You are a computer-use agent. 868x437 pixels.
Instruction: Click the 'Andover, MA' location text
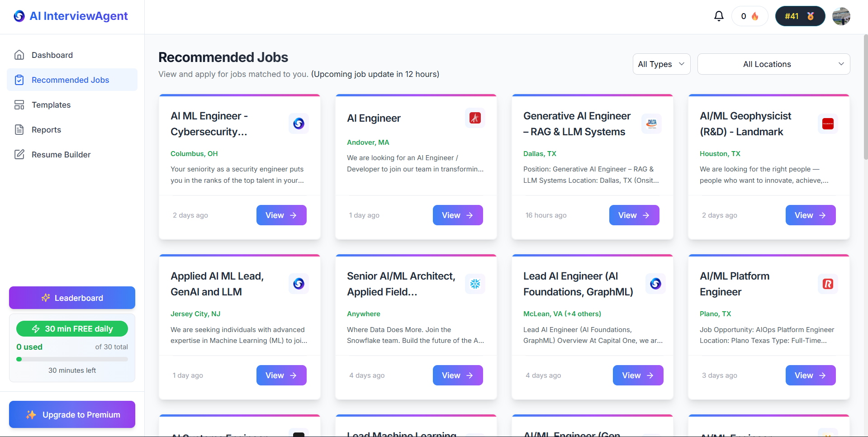(x=368, y=142)
